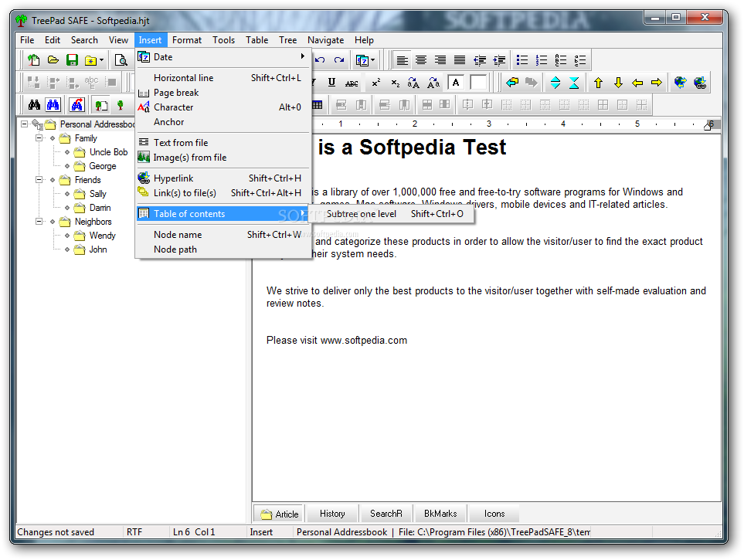The width and height of the screenshot is (744, 560).
Task: Click the Redo arrow icon
Action: point(339,60)
